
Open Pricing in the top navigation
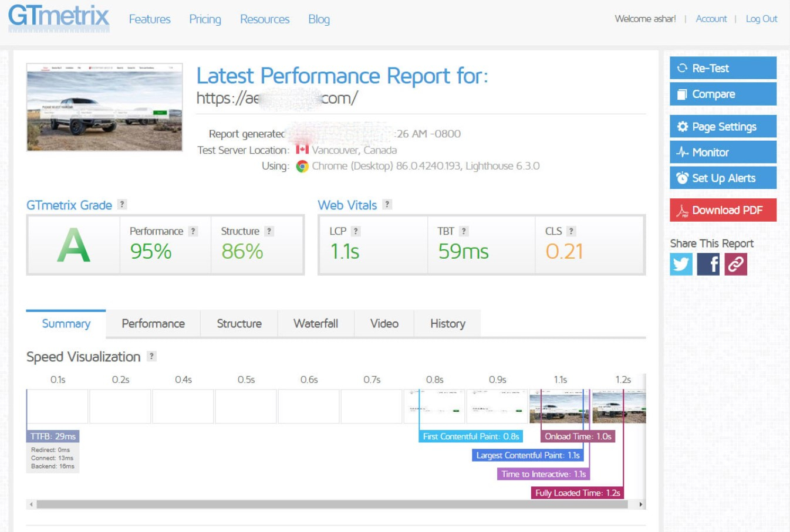pos(205,19)
